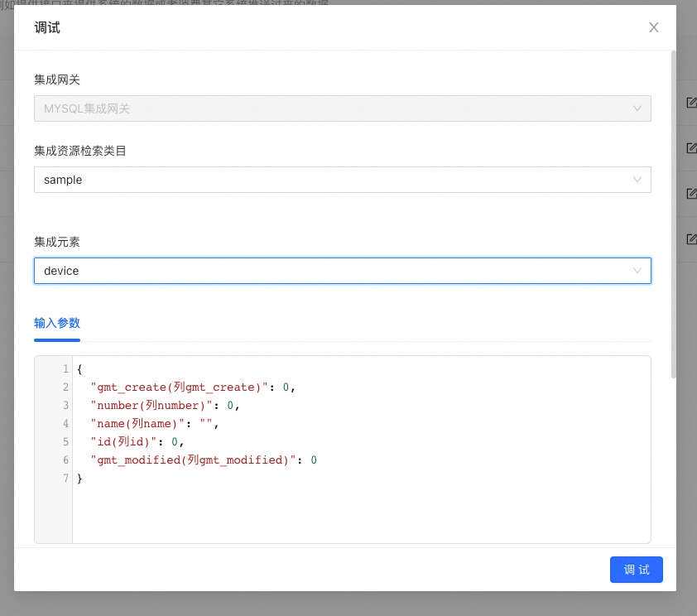Image resolution: width=697 pixels, height=616 pixels.
Task: Open the disabled MYSQL集成网关 dropdown
Action: coord(331,108)
